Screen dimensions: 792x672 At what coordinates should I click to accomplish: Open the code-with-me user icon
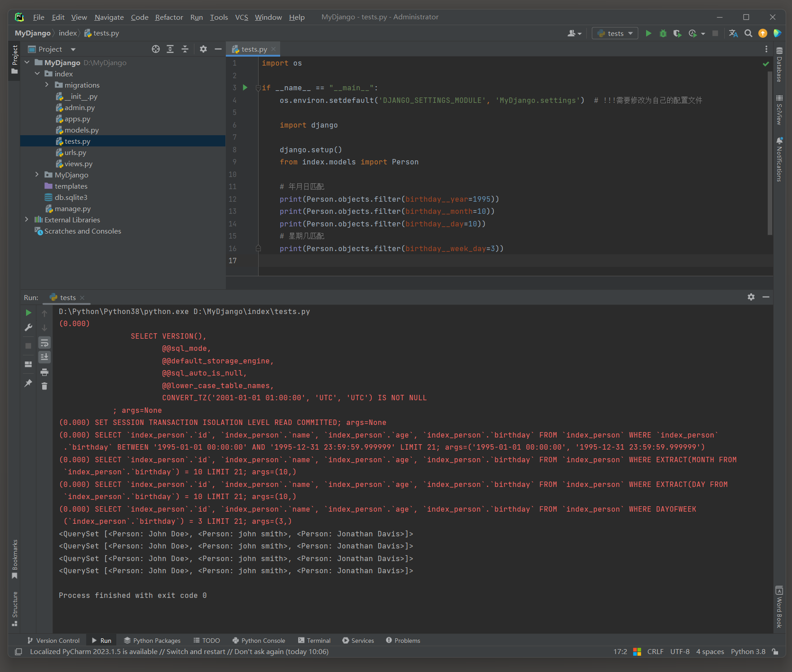tap(574, 33)
